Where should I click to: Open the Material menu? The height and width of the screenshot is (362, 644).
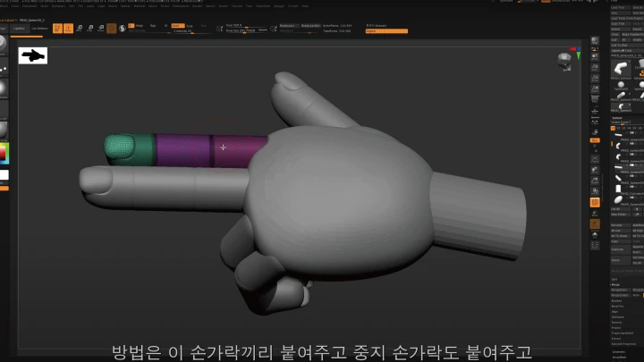click(140, 6)
